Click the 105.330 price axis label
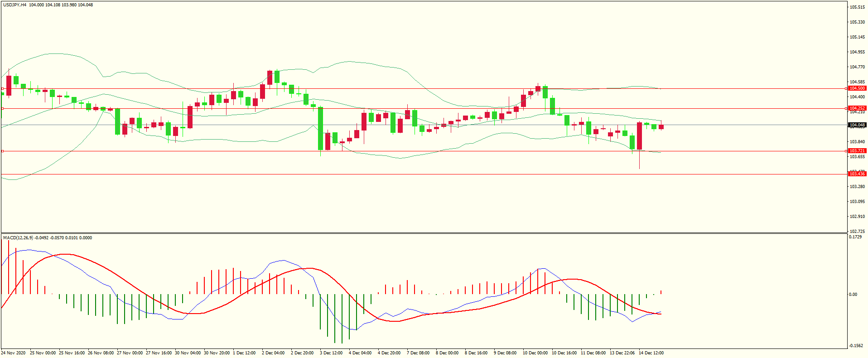868x358 pixels. point(857,22)
